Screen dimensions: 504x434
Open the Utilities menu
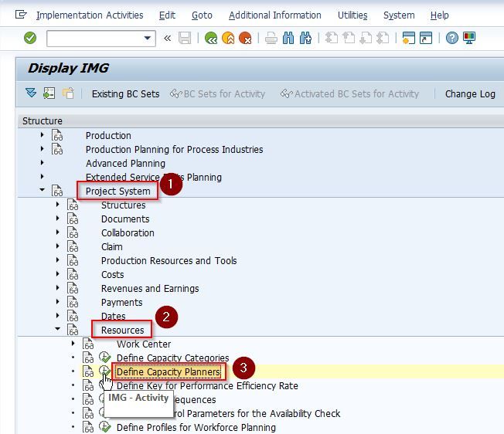tap(352, 15)
